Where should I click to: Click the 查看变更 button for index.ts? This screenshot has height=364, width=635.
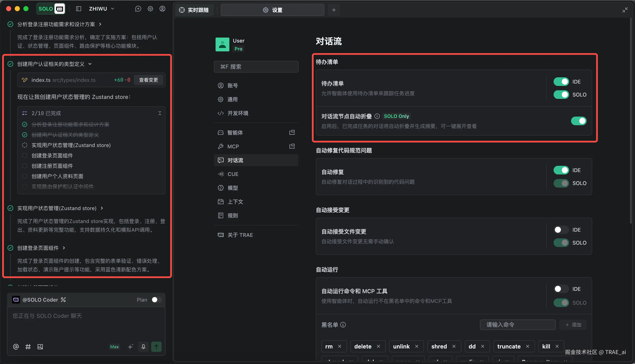[x=149, y=80]
